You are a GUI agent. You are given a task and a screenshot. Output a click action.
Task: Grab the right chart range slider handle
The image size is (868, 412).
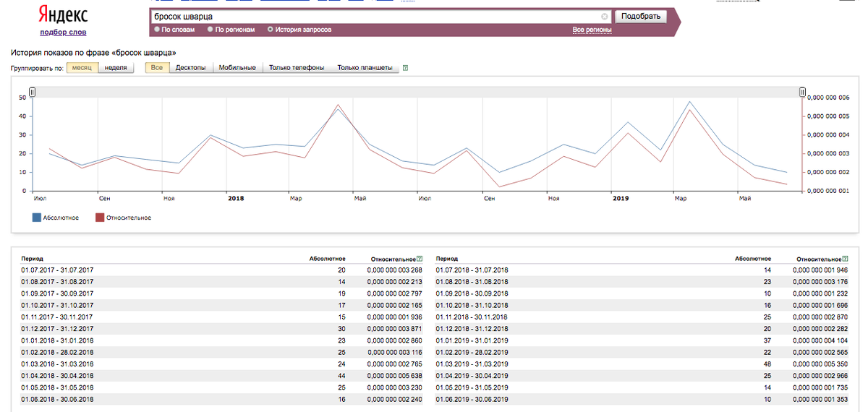tap(802, 92)
